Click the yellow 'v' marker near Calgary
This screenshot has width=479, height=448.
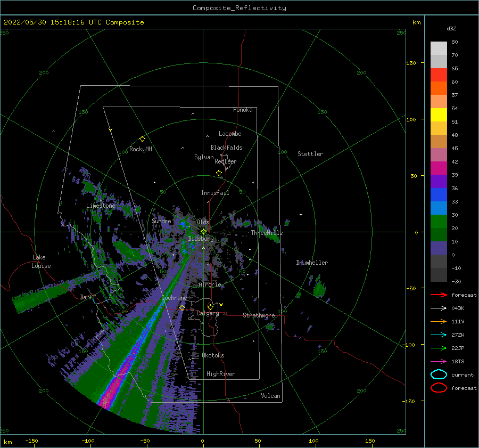coord(221,305)
